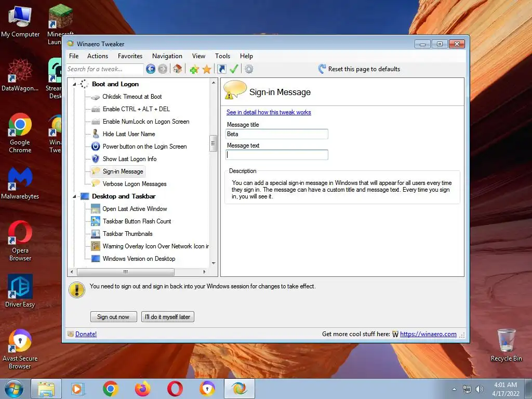Viewport: 532px width, 399px height.
Task: Click the tree vertical scrollbar thumb
Action: tap(213, 143)
